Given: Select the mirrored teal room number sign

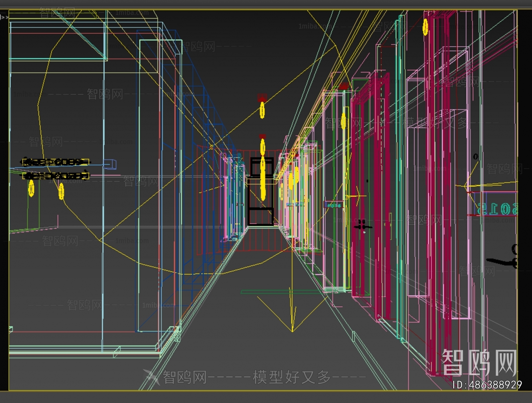Looking at the screenshot, I should 497,209.
